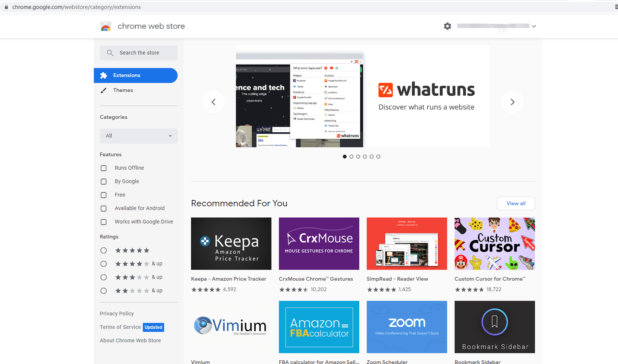Click the SimpRead 1,425 rating count

pyautogui.click(x=405, y=290)
